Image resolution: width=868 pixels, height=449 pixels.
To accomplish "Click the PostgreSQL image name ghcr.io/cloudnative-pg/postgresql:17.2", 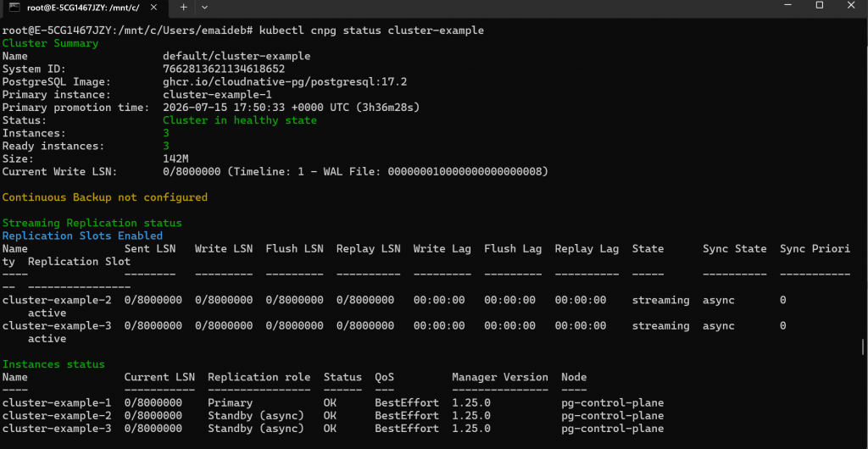I will coord(285,82).
